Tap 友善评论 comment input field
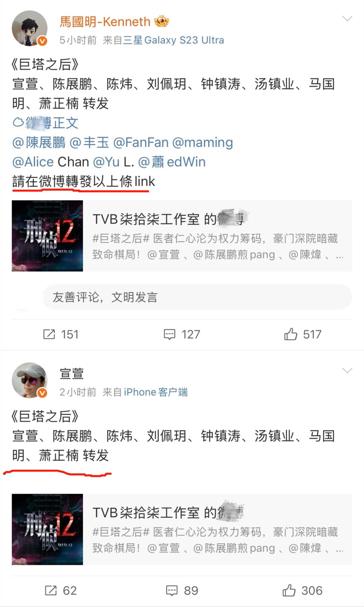This screenshot has width=364, height=607. coord(198,297)
